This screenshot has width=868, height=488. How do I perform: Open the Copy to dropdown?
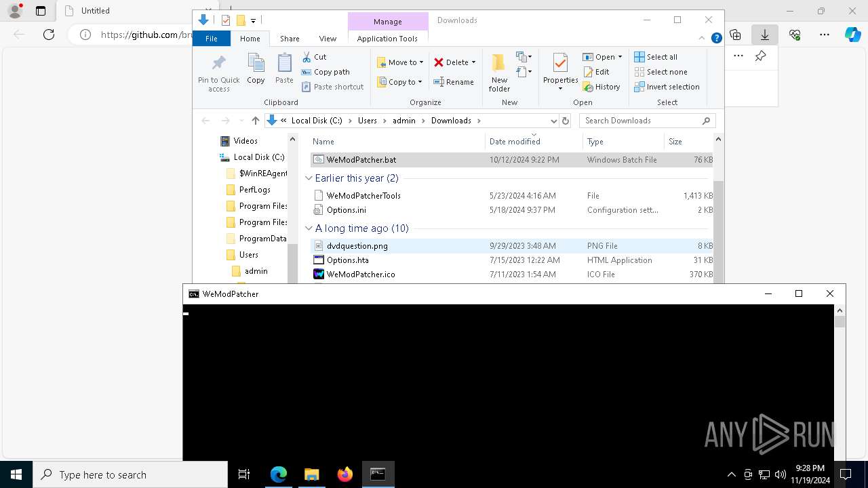click(399, 82)
